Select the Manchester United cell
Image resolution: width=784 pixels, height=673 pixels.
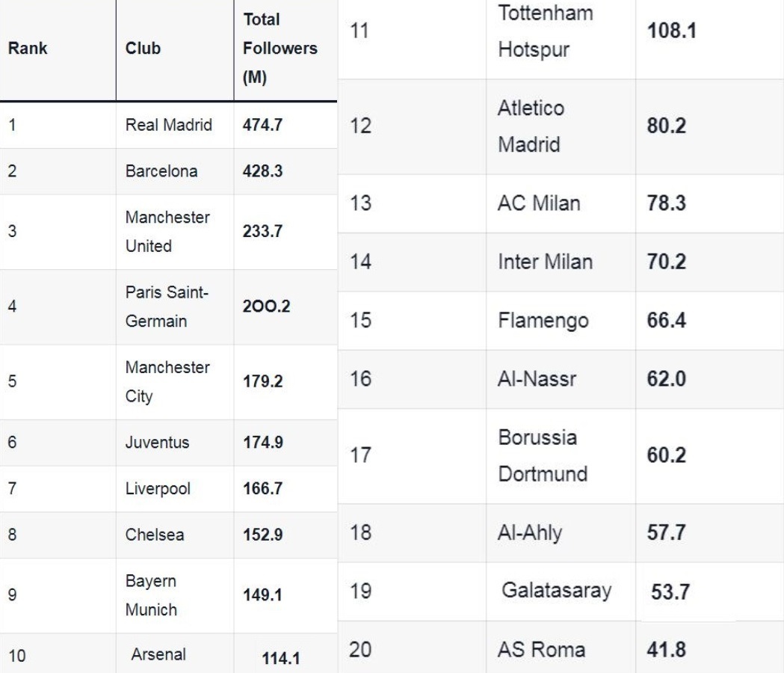pyautogui.click(x=167, y=232)
